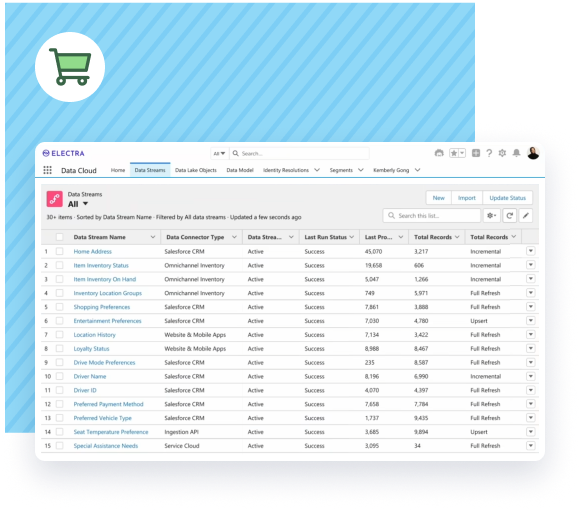Click the Favorites star icon
This screenshot has width=580, height=510.
[x=454, y=153]
